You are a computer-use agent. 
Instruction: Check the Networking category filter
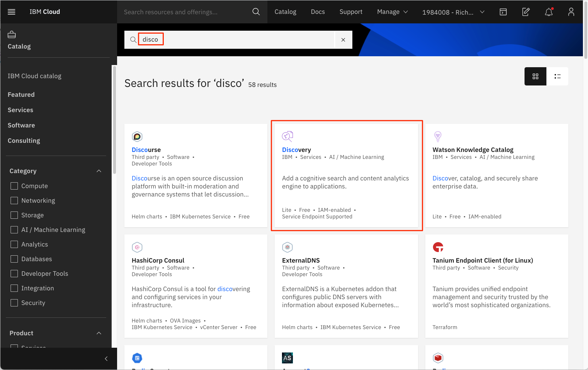tap(14, 201)
